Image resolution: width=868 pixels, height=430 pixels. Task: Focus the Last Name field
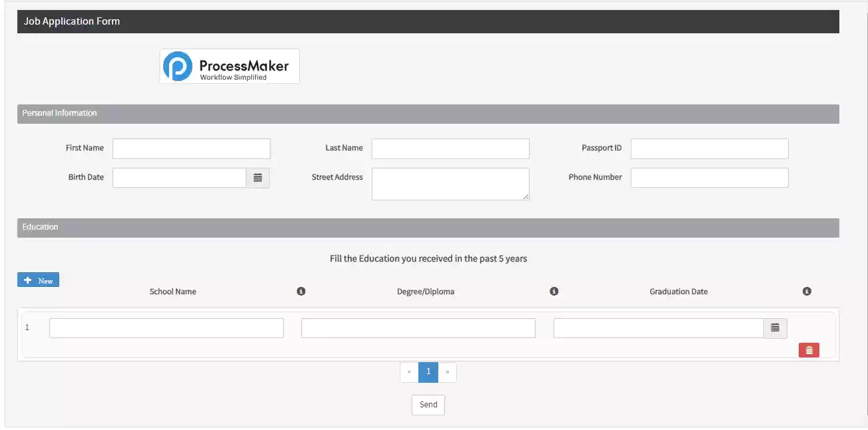tap(450, 148)
